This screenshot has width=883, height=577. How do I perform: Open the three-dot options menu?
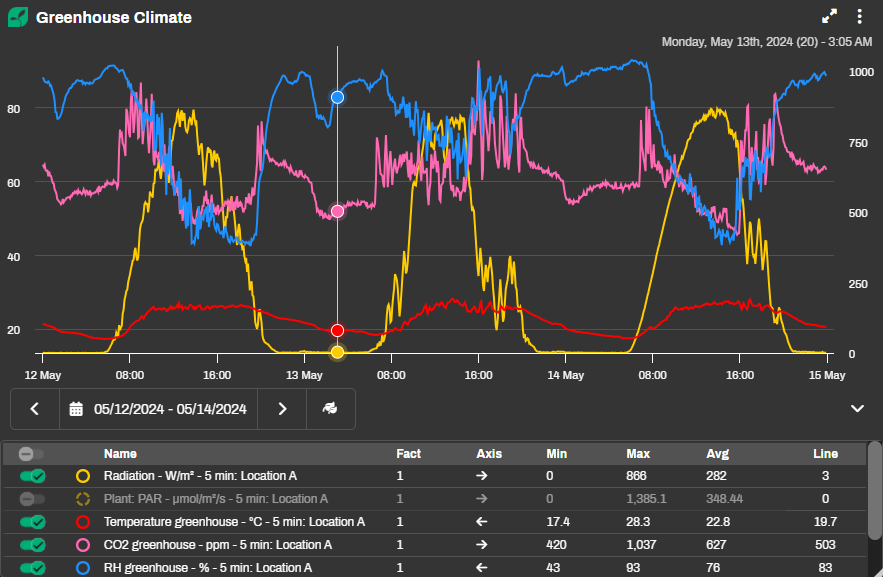(859, 16)
